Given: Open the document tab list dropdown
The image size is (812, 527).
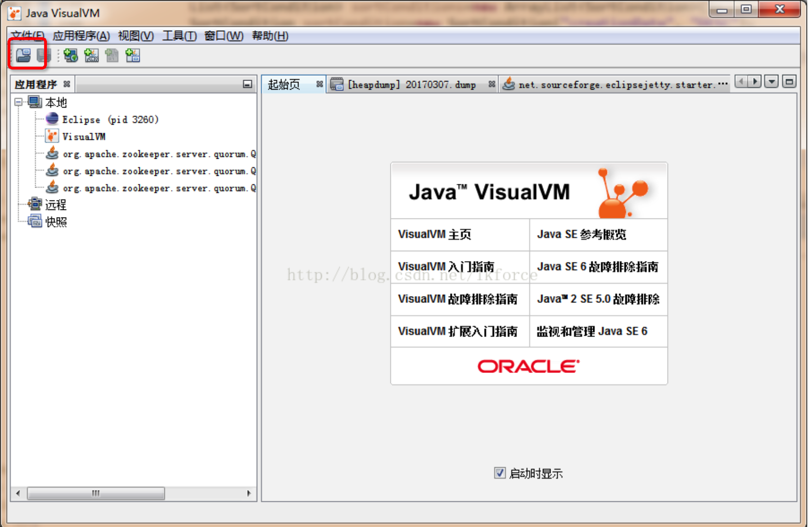Looking at the screenshot, I should point(771,82).
